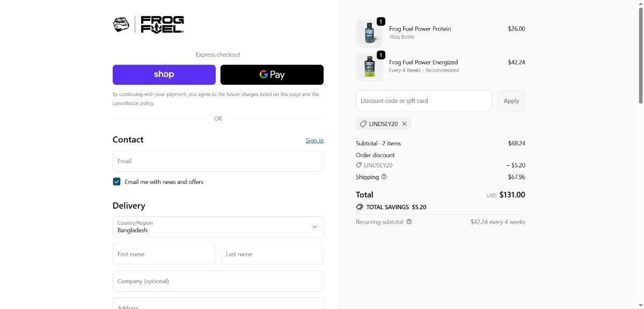Image resolution: width=644 pixels, height=309 pixels.
Task: Click the shipping help question mark icon
Action: pyautogui.click(x=384, y=176)
